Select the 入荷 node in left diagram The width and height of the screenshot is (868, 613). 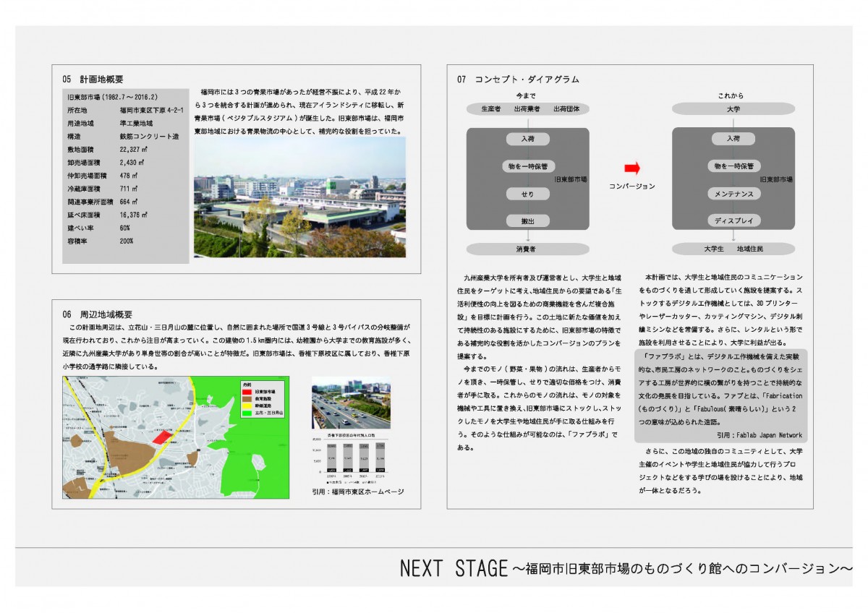tap(527, 139)
